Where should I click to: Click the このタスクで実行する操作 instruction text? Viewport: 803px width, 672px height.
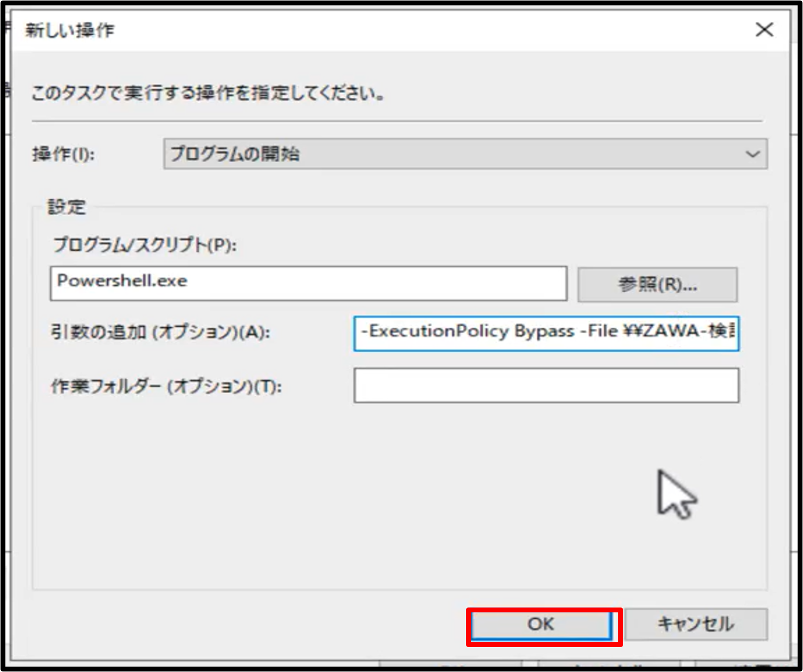(208, 93)
